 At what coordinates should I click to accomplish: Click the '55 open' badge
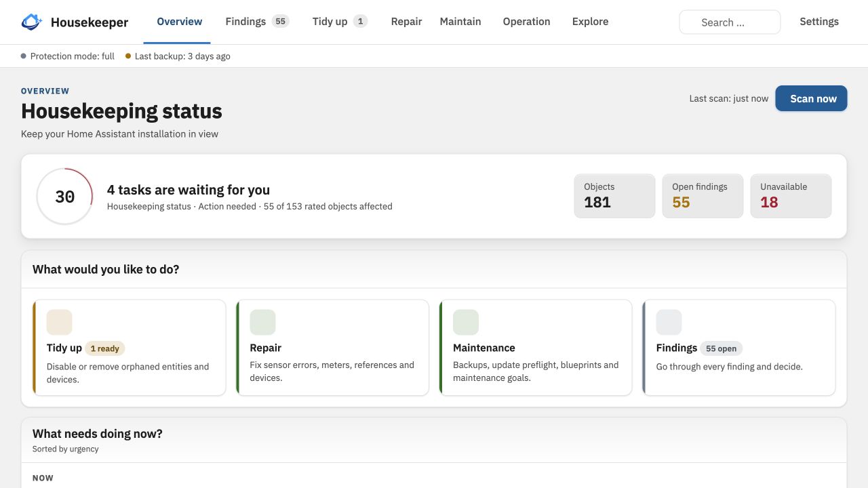tap(722, 348)
